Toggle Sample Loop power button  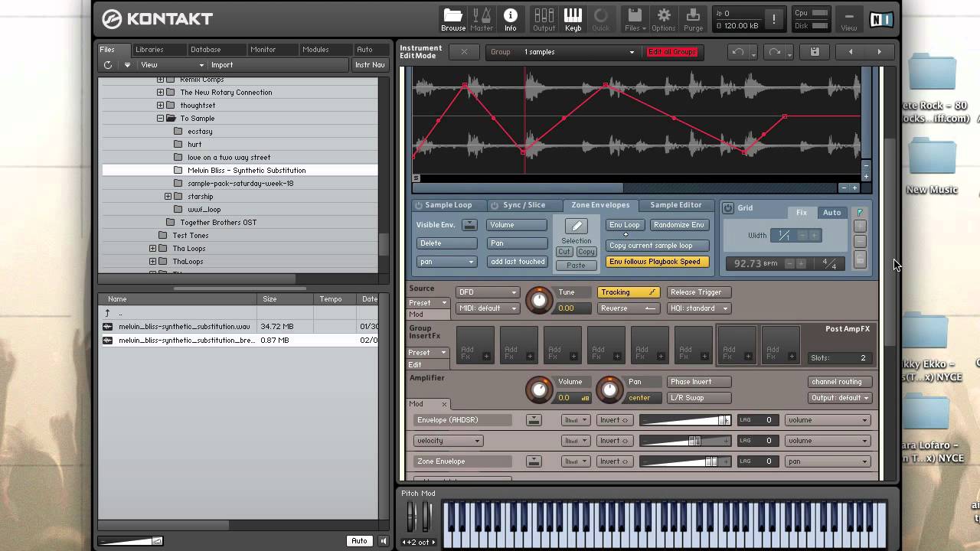coord(419,205)
